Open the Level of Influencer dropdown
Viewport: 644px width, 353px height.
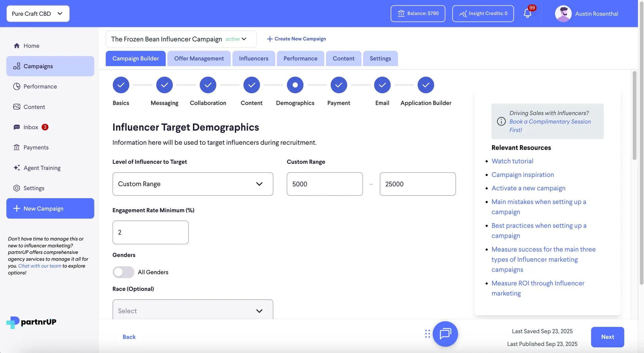tap(193, 184)
